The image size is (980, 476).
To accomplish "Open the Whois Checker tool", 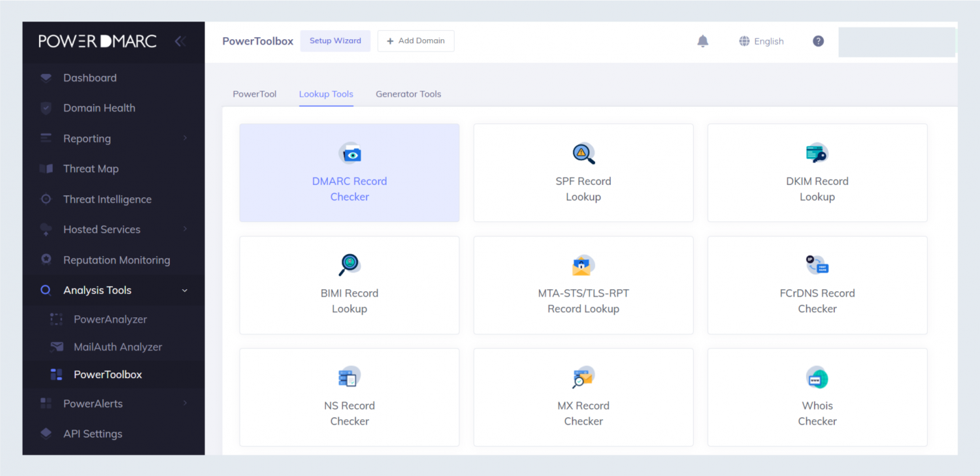I will coord(817,397).
